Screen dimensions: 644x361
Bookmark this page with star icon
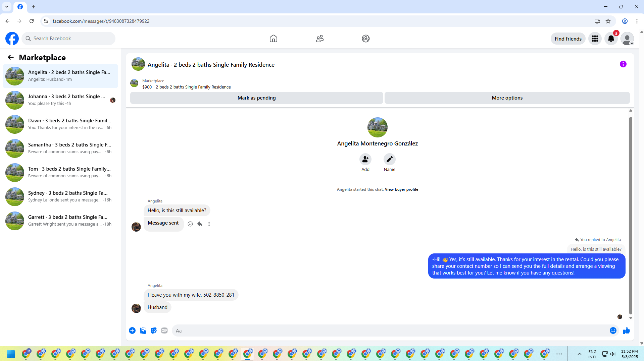click(x=608, y=21)
